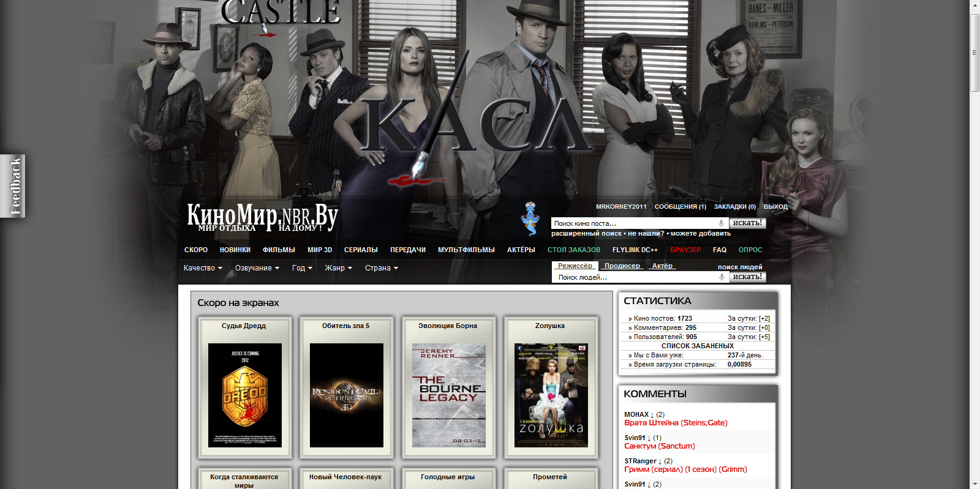
Task: Click the scrollbar up arrow
Action: click(974, 5)
